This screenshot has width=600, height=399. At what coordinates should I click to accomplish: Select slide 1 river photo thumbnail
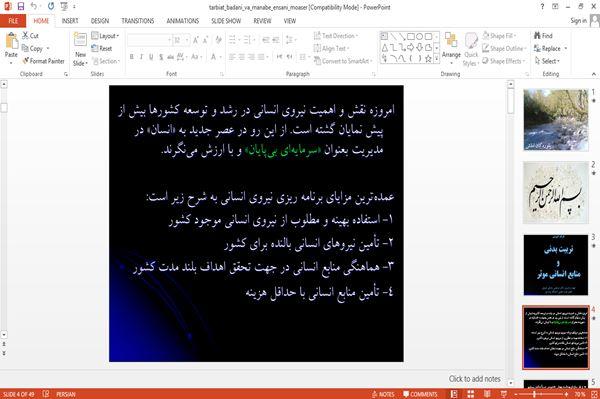556,120
